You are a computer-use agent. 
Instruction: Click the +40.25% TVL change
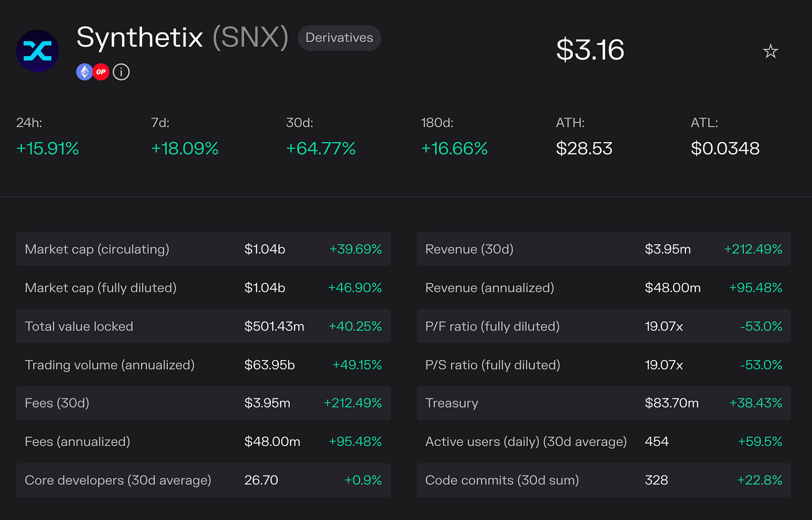click(355, 326)
